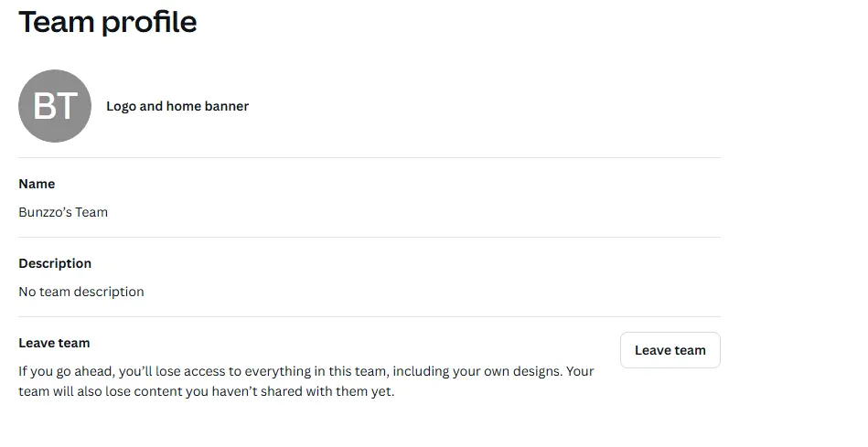Click the divider line below the team name
Screen dimensions: 868x447
370,238
